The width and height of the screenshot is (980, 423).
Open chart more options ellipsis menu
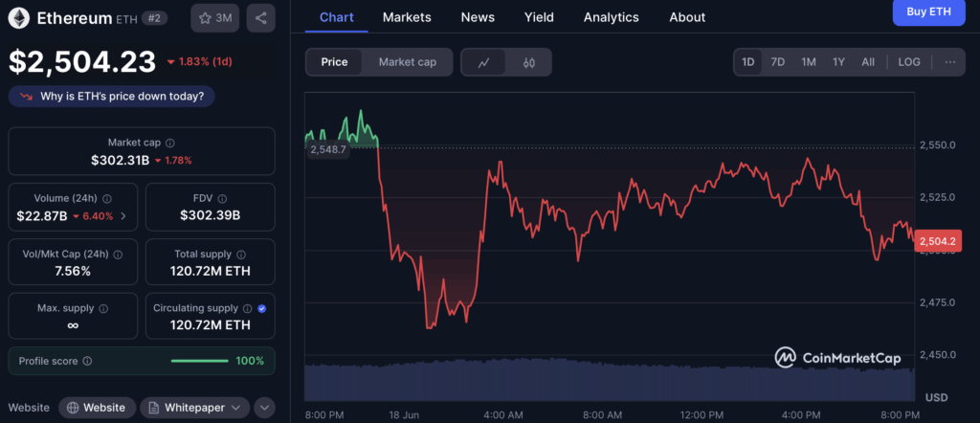tap(949, 62)
